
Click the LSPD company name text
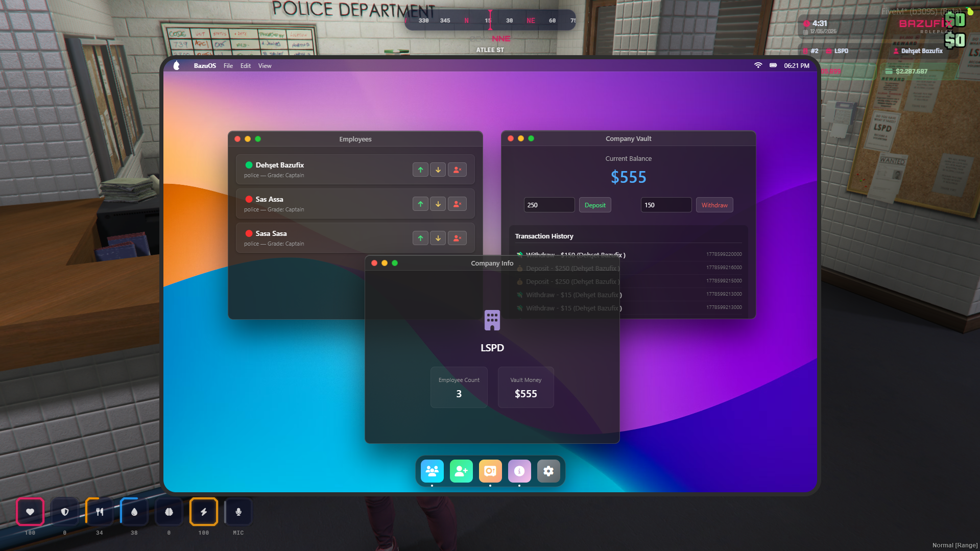point(492,348)
